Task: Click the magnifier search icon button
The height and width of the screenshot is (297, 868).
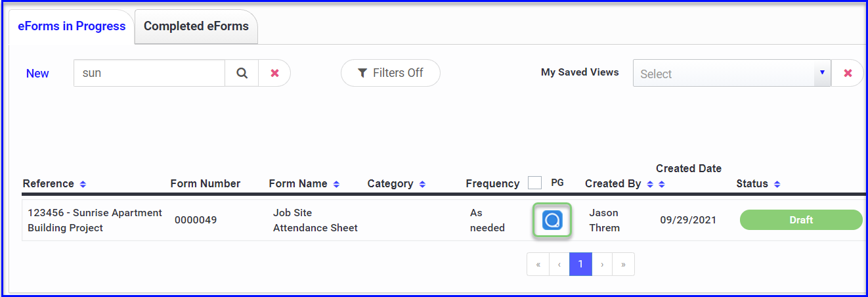Action: [x=242, y=73]
